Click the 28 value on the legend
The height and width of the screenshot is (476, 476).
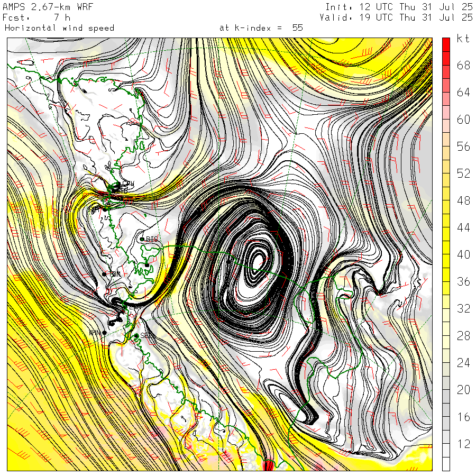tap(463, 336)
